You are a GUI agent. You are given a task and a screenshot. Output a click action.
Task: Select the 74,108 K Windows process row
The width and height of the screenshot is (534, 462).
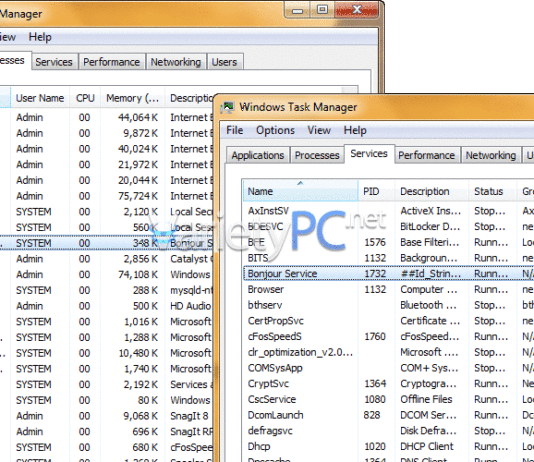[107, 274]
